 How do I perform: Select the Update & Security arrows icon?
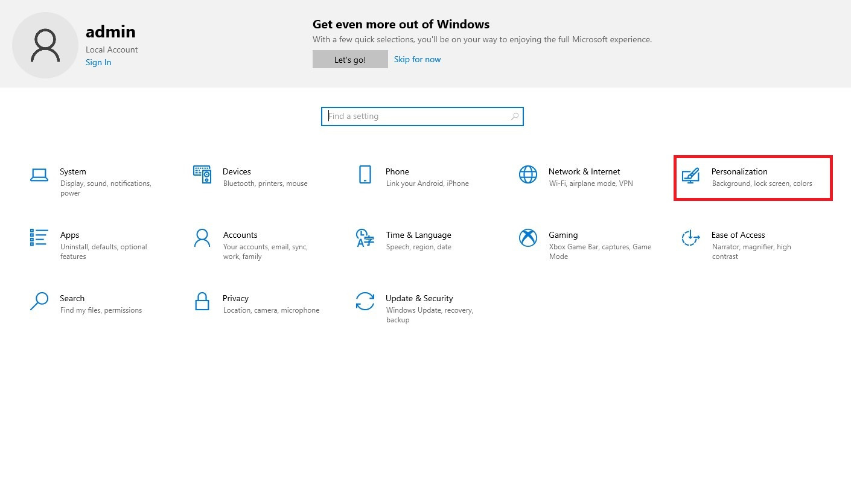(365, 301)
